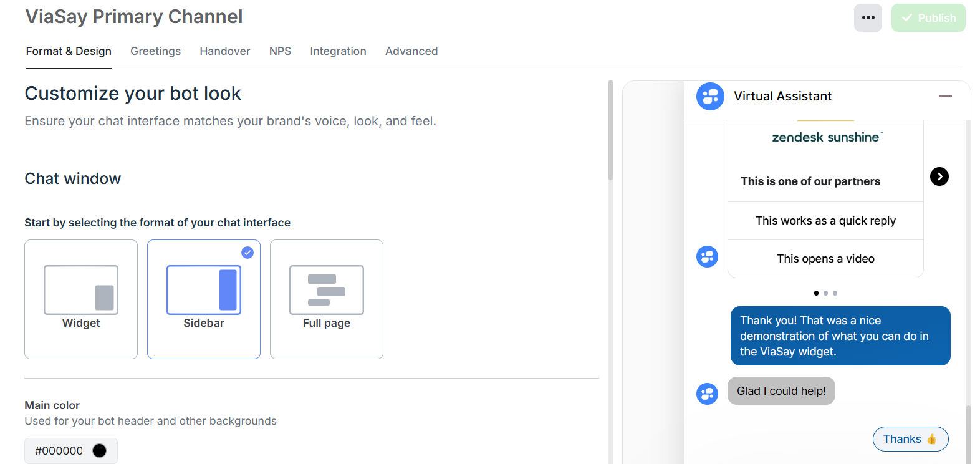This screenshot has width=980, height=464.
Task: Choose the Full page chat format
Action: [x=327, y=299]
